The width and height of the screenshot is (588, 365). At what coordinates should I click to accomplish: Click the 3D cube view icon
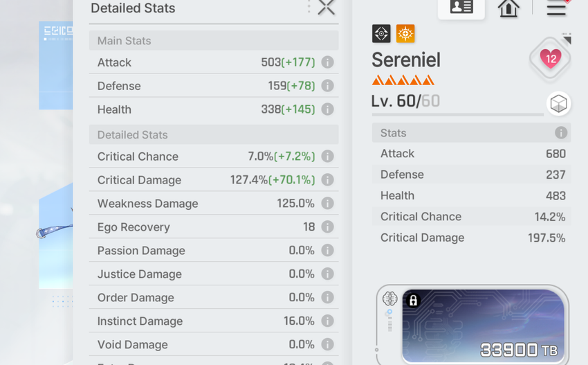(x=558, y=104)
